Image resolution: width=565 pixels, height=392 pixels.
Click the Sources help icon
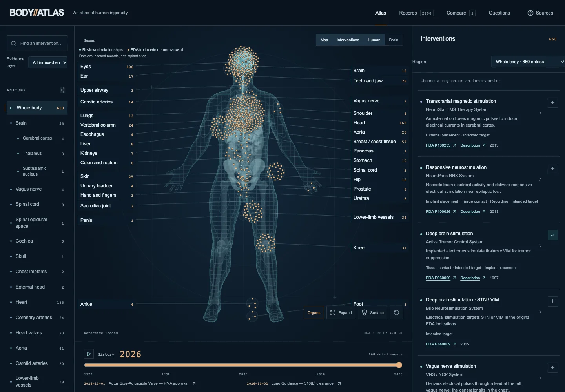click(530, 13)
